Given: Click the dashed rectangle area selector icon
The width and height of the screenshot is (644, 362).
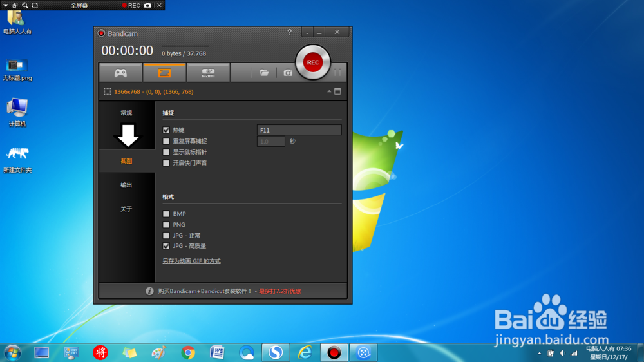Looking at the screenshot, I should 107,91.
